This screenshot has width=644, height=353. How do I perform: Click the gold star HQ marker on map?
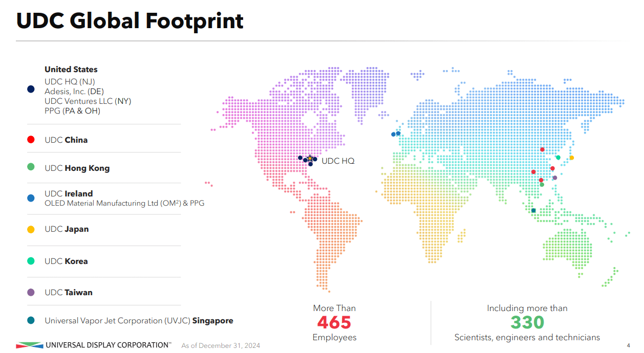310,159
